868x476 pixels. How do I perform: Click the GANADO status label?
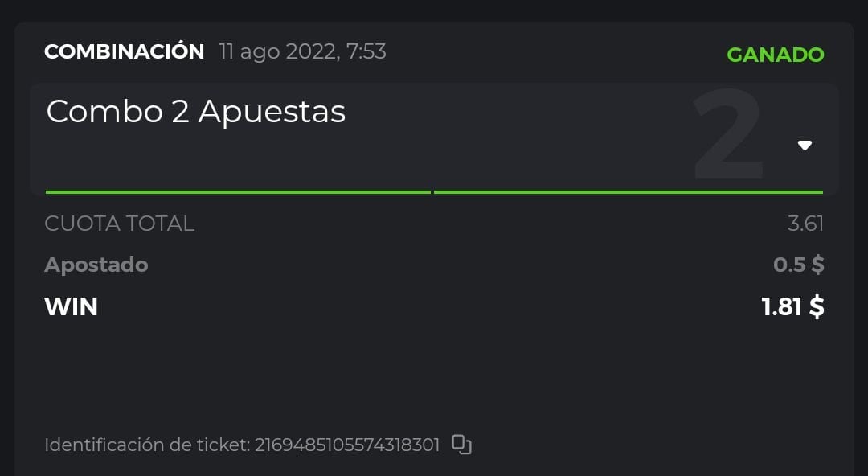tap(775, 55)
